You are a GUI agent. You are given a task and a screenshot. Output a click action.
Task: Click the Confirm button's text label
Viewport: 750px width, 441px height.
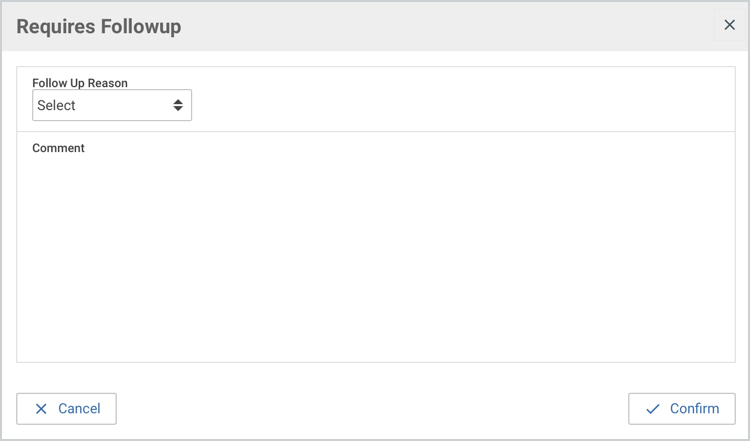694,408
